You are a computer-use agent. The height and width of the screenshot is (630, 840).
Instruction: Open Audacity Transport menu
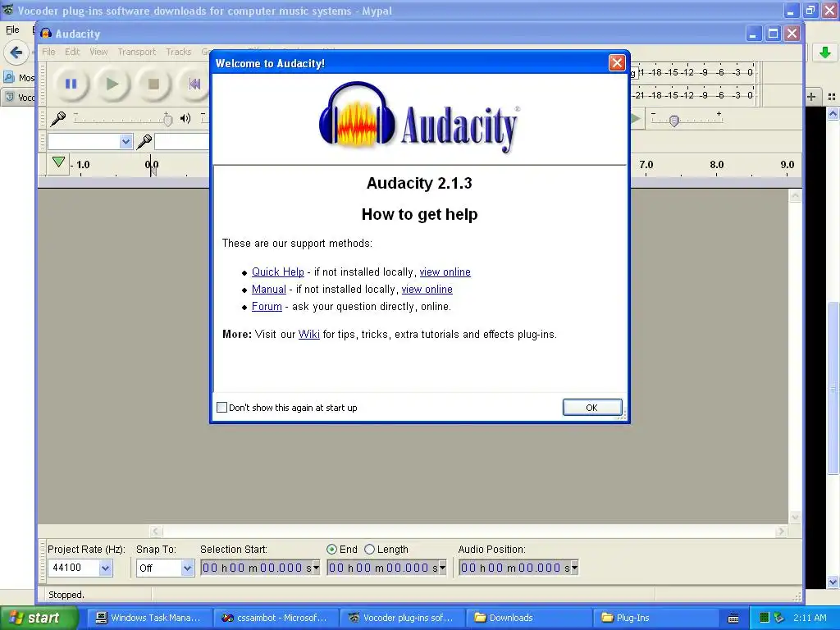point(137,52)
